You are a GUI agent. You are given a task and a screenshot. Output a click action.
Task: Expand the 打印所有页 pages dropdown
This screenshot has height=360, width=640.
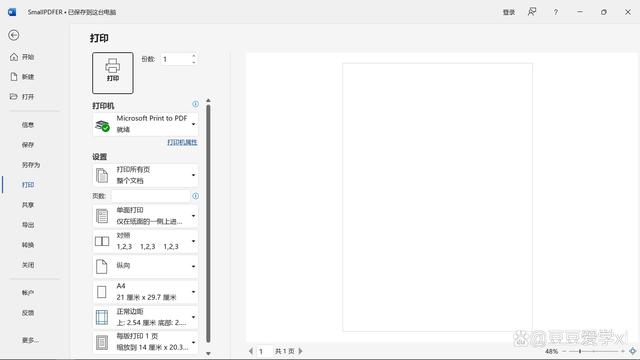point(145,175)
